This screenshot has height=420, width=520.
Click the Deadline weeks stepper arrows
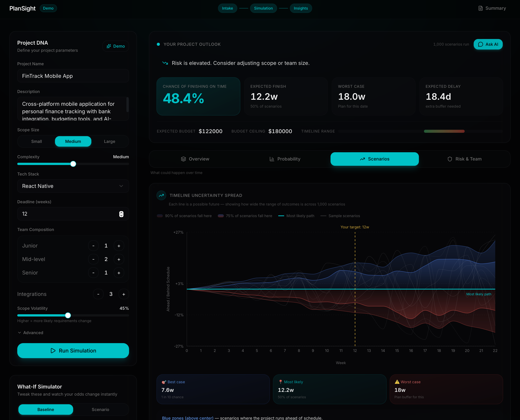(x=121, y=214)
